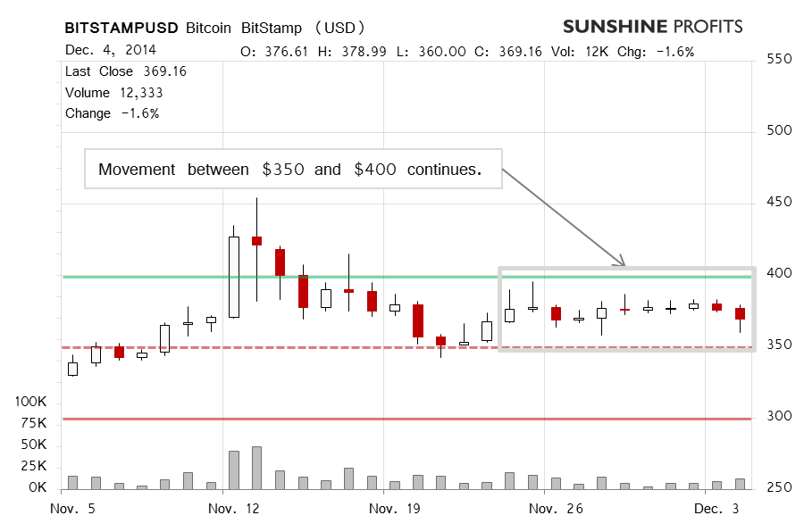804x532 pixels.
Task: Click the 250 price axis label
Action: point(779,487)
